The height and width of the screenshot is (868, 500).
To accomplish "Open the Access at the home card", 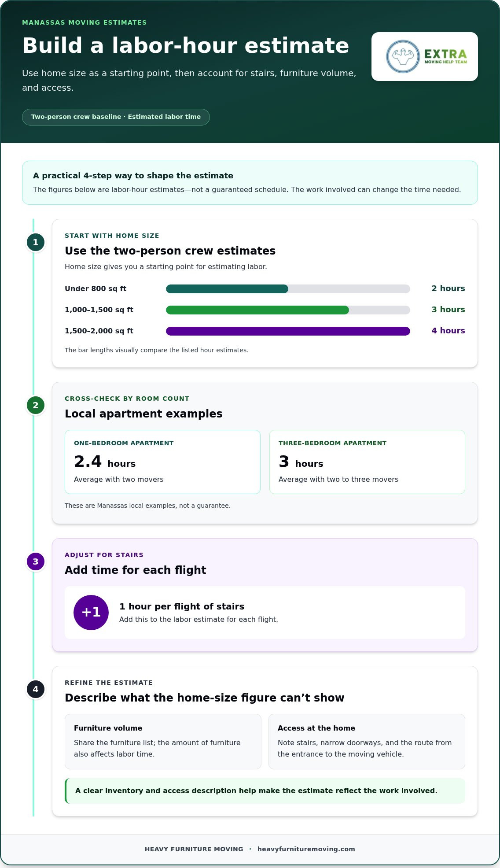I will tap(367, 742).
